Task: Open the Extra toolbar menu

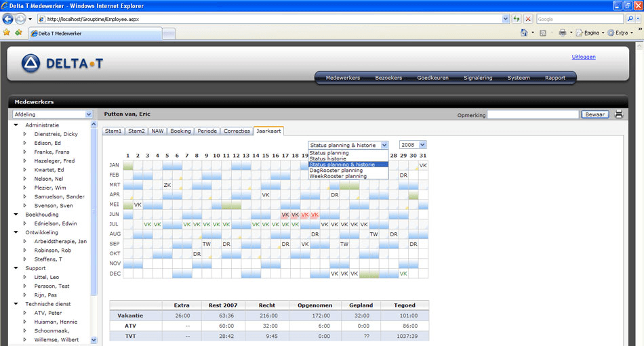Action: tap(620, 33)
